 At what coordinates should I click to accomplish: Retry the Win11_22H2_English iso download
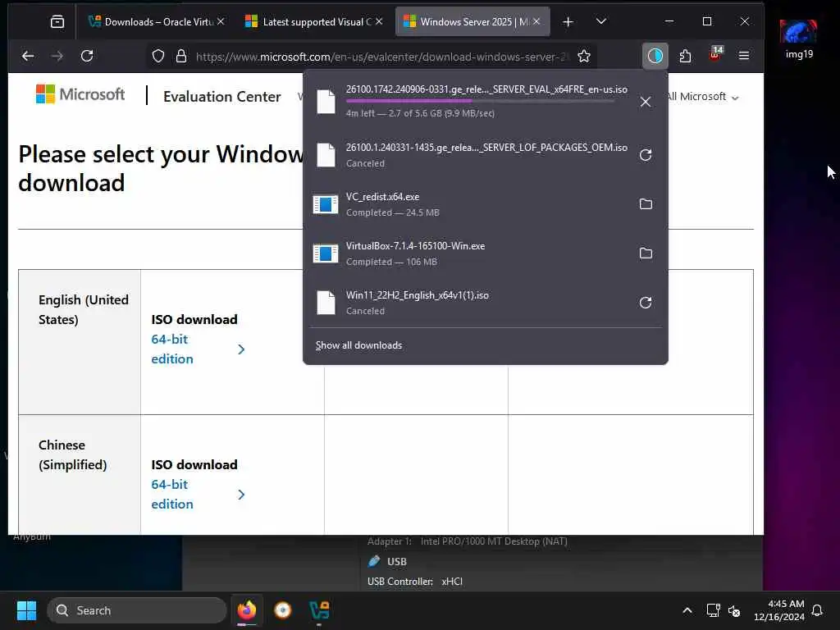646,303
